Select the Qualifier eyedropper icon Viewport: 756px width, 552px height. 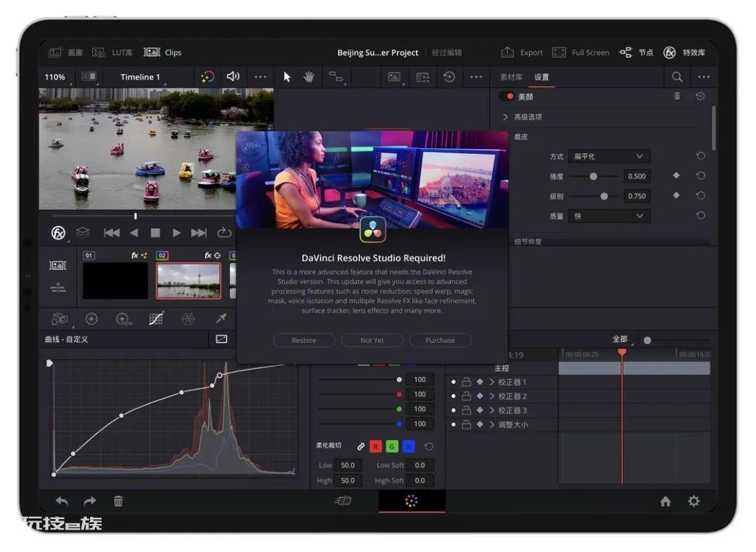click(220, 318)
